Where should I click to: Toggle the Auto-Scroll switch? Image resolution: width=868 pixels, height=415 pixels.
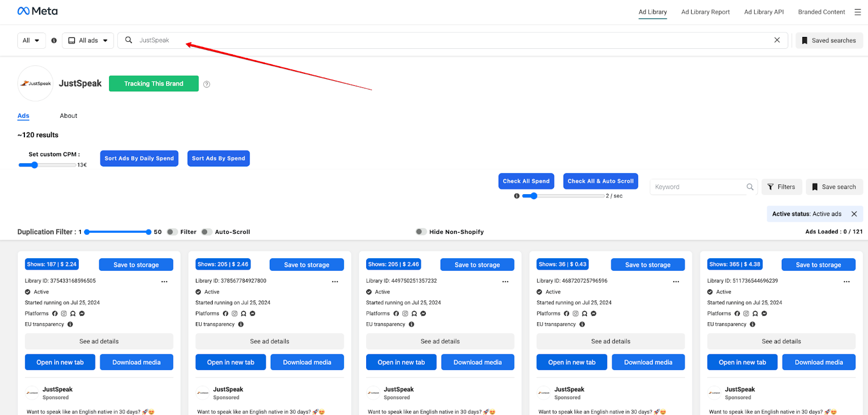pyautogui.click(x=206, y=232)
